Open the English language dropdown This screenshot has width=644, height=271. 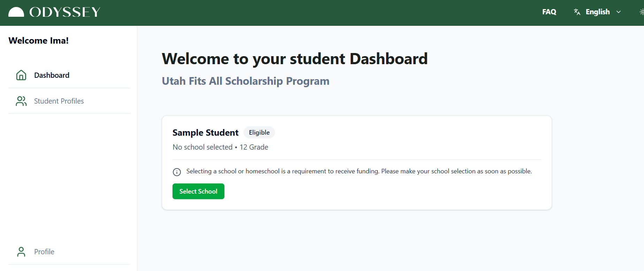597,12
